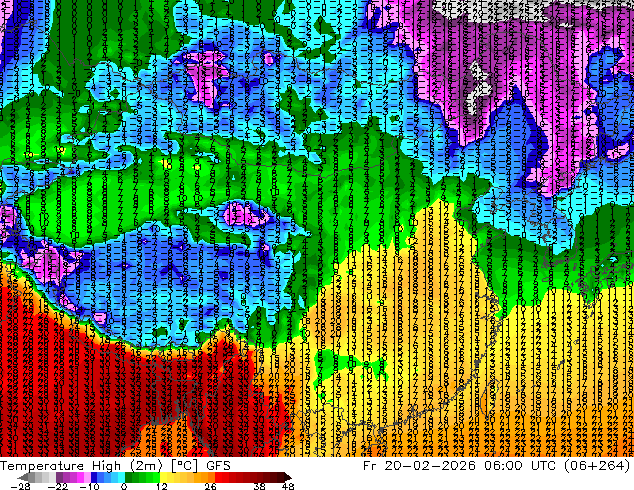Click the -28 legend scale label

click(x=20, y=486)
